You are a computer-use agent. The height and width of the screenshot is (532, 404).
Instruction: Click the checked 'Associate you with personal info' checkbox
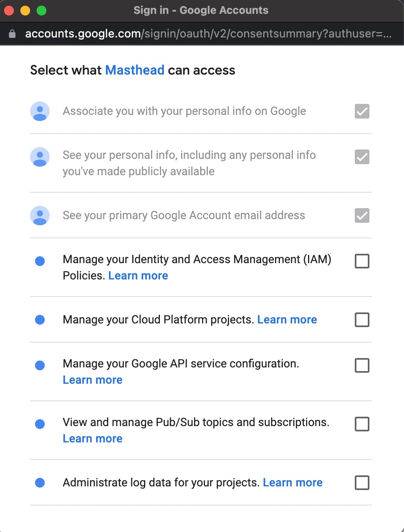tap(362, 111)
